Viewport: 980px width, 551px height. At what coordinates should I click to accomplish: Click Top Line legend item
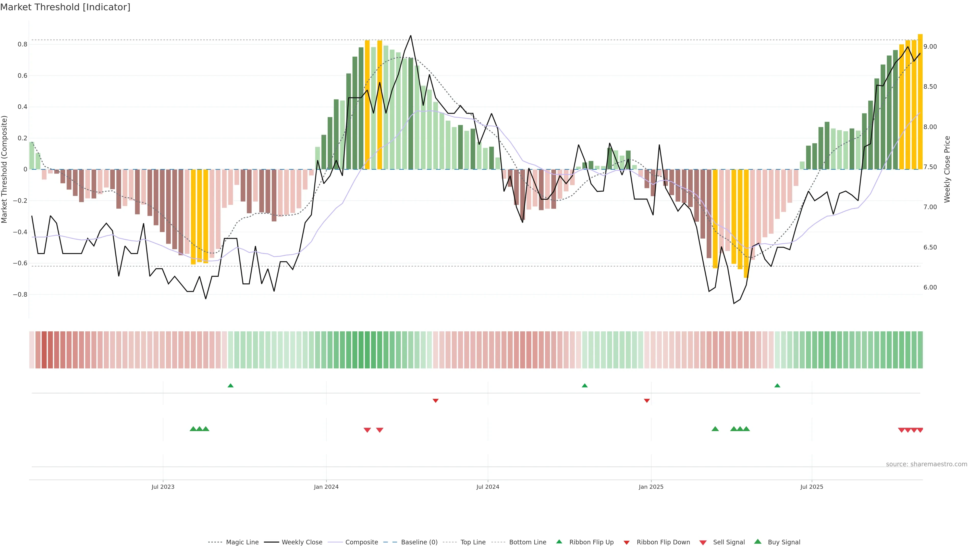473,542
